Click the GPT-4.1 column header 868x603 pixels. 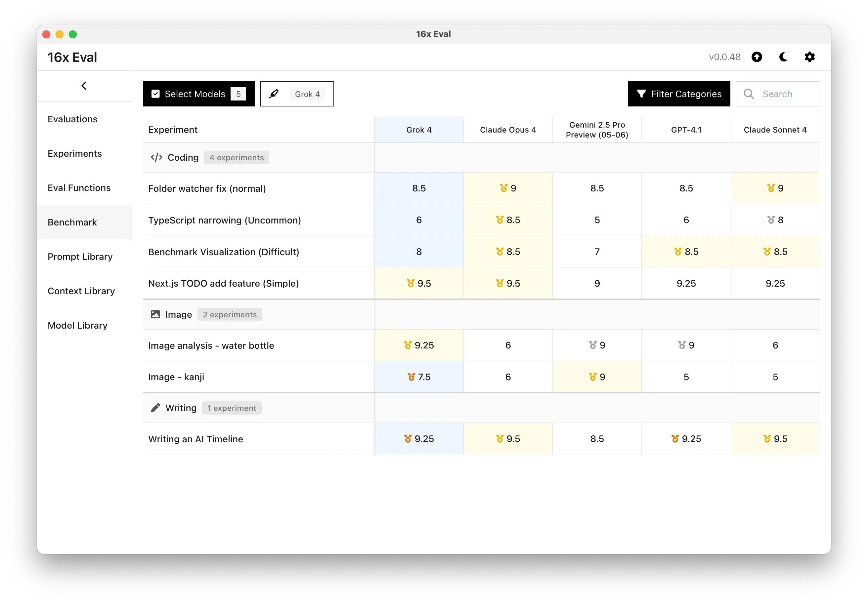[x=686, y=130]
